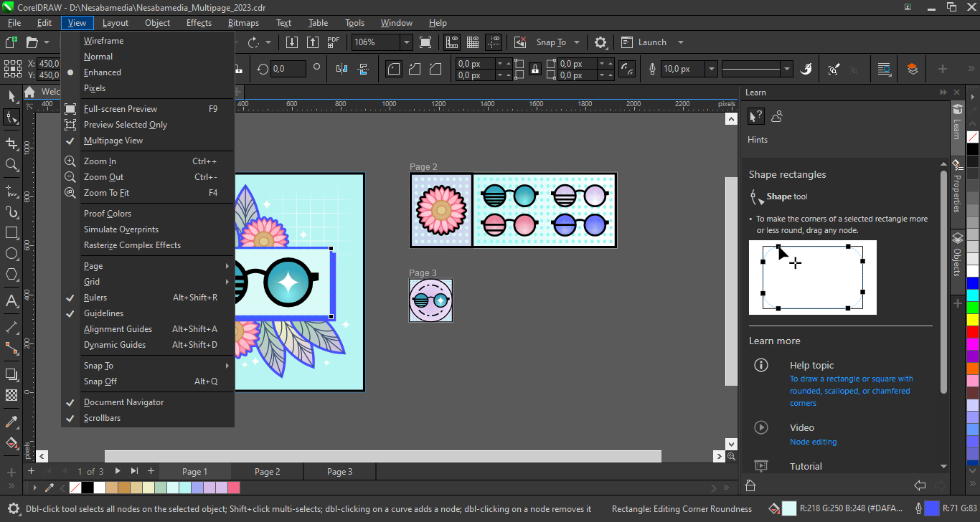Click the Interactive Fill tool icon
The height and width of the screenshot is (522, 980).
[11, 442]
